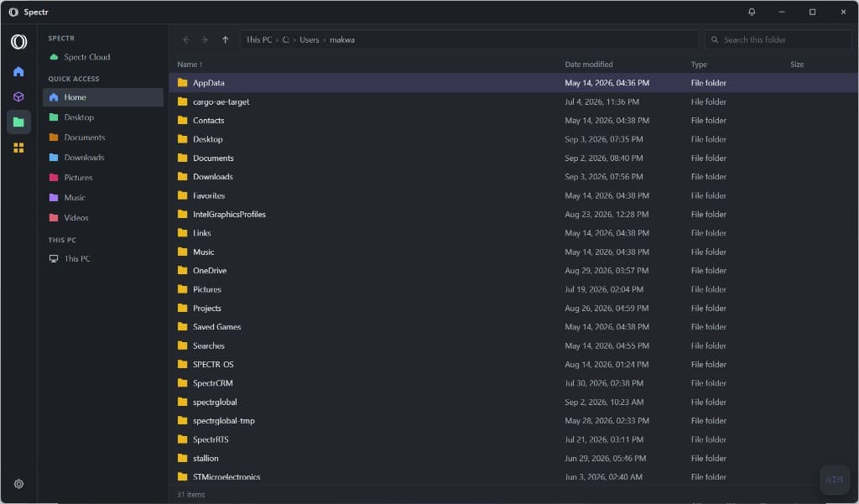Select the Searches folder icon

click(x=182, y=346)
